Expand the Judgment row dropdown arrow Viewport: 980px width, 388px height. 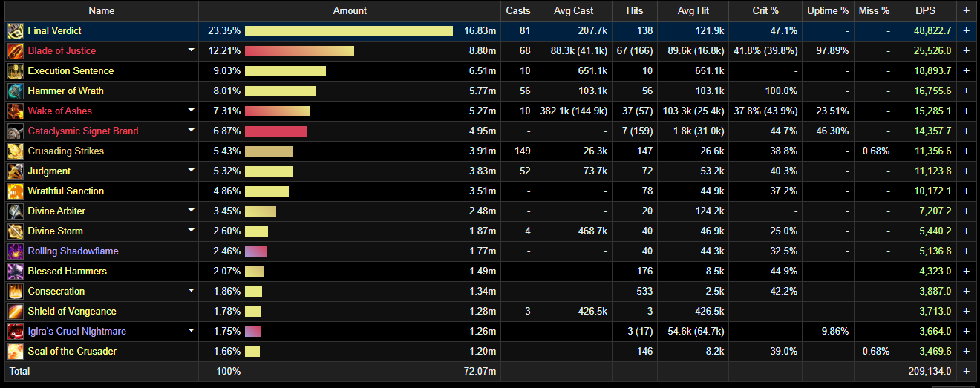coord(191,171)
